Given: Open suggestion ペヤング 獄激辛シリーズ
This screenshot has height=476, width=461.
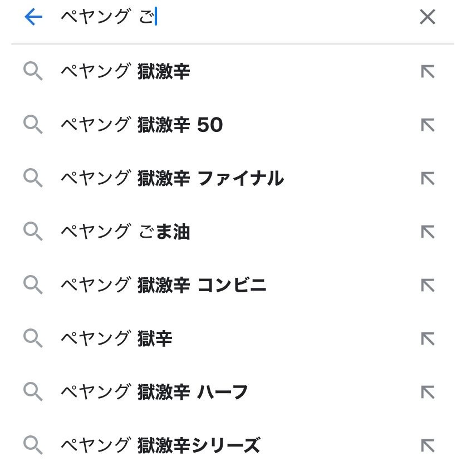Looking at the screenshot, I should 160,445.
